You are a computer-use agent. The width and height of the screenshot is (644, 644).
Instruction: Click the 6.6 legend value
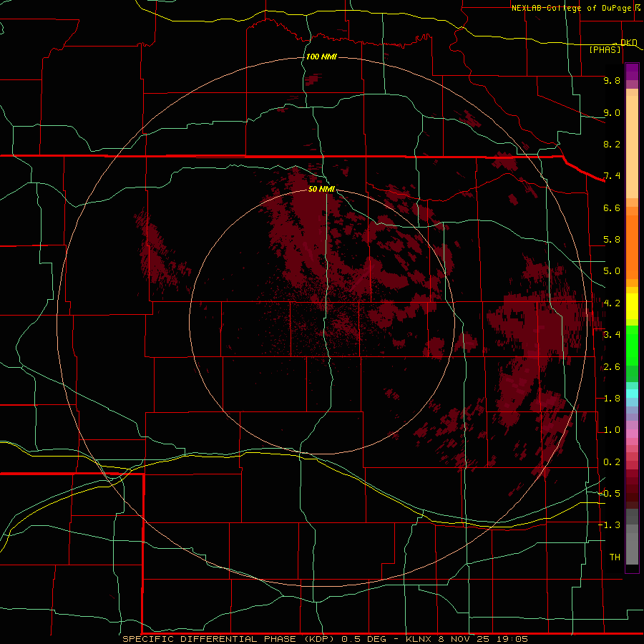[612, 208]
